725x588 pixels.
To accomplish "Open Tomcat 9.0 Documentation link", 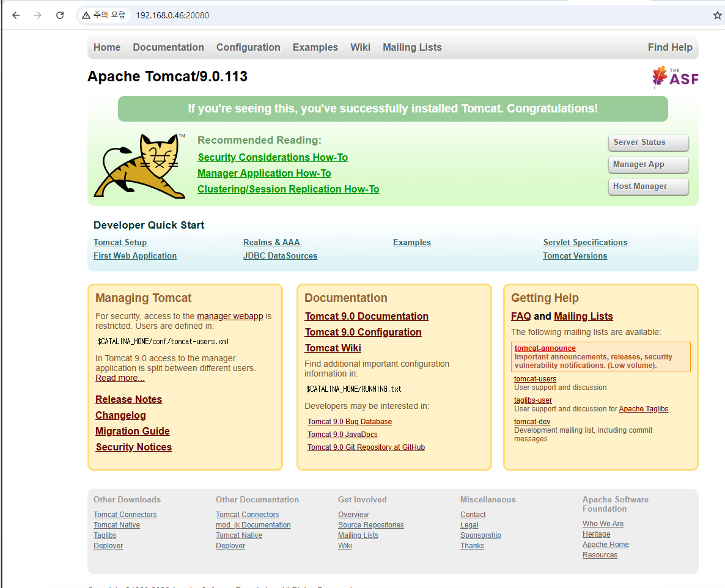I will click(x=366, y=316).
